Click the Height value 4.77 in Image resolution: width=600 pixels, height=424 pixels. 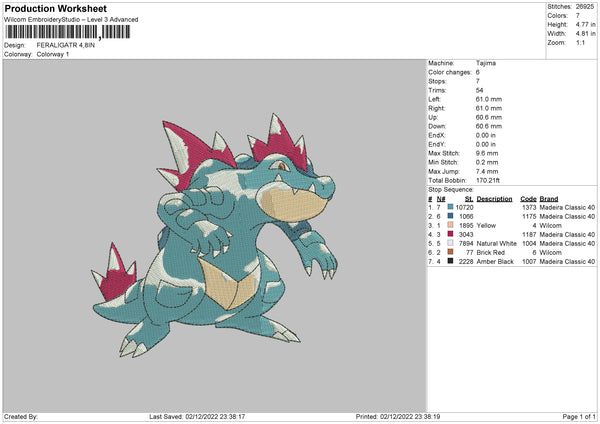pyautogui.click(x=585, y=24)
